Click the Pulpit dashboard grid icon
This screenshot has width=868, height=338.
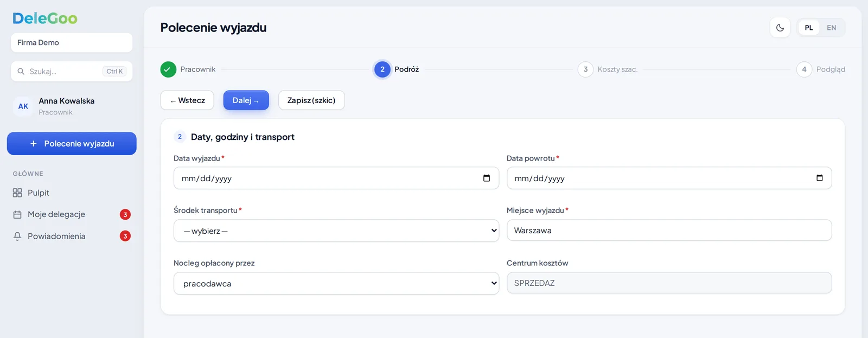tap(17, 193)
